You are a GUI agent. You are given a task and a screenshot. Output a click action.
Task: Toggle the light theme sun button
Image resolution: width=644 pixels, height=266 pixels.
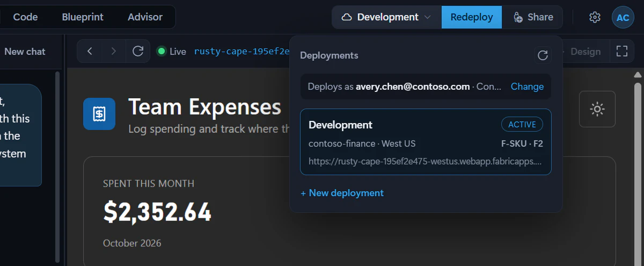pos(597,109)
